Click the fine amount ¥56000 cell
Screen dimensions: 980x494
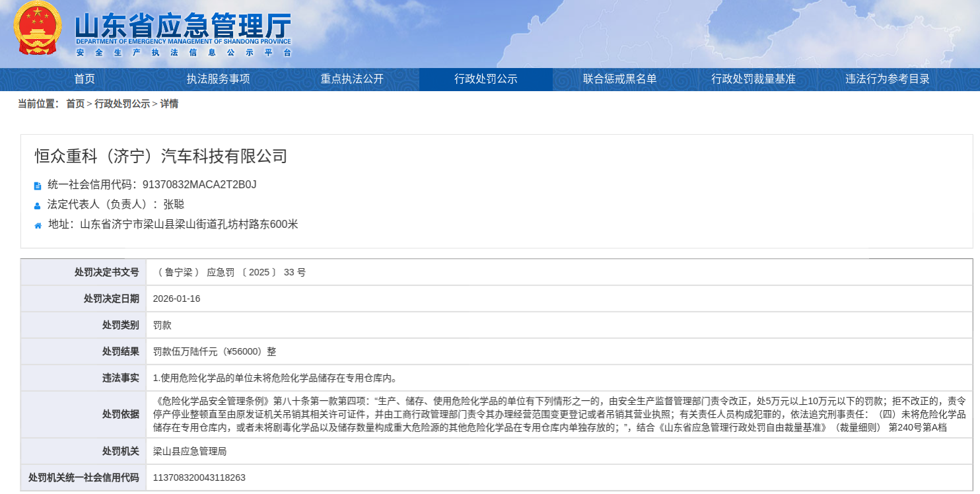coord(215,351)
